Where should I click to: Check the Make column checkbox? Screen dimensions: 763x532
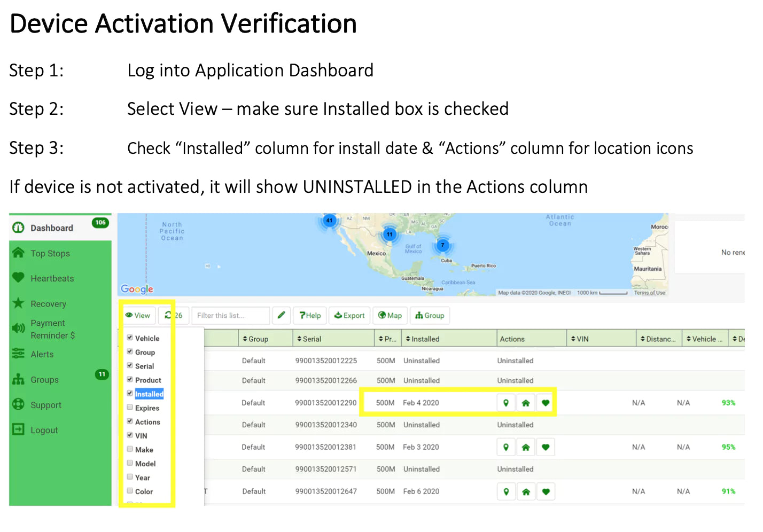(130, 449)
